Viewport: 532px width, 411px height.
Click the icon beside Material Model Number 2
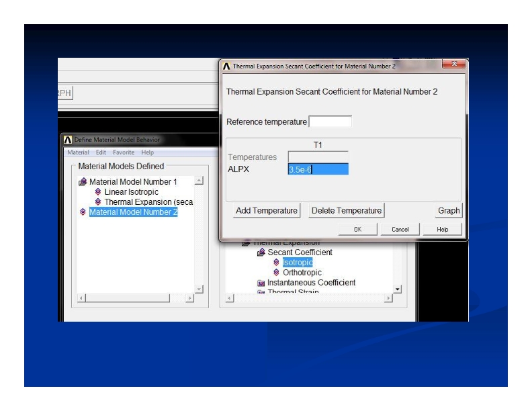point(83,212)
